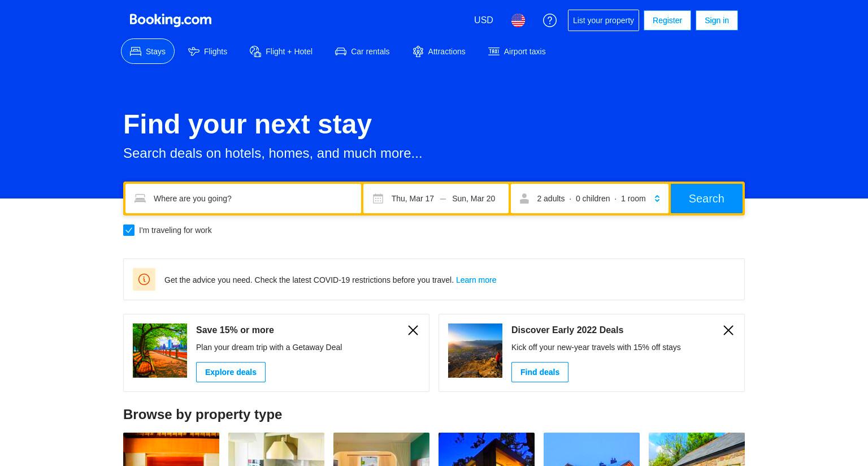This screenshot has height=466, width=868.
Task: Click the calendar icon in date field
Action: pos(378,199)
